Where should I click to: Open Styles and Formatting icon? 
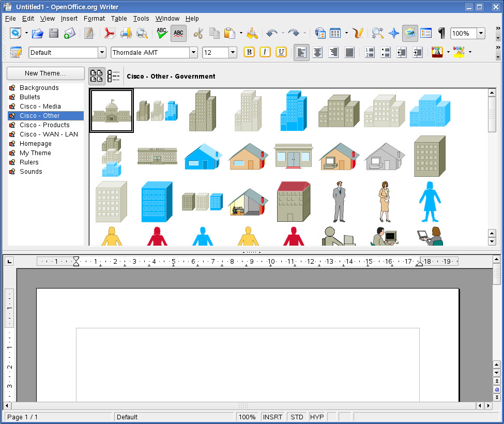pyautogui.click(x=16, y=52)
